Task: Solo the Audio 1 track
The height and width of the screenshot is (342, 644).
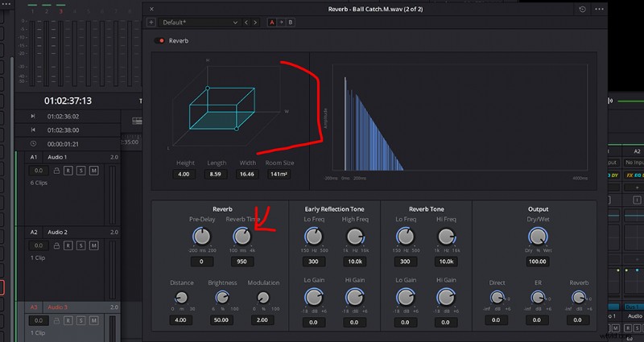Action: pyautogui.click(x=81, y=171)
